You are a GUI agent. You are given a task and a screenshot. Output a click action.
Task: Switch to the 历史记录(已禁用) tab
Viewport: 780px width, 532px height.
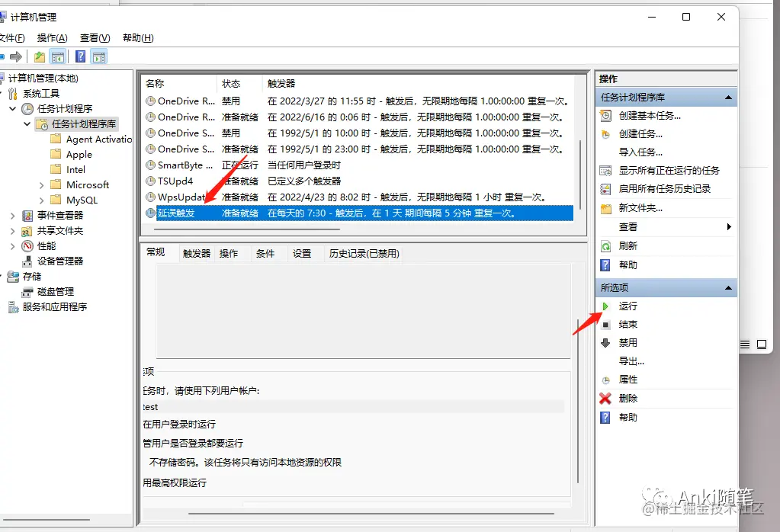(x=364, y=254)
